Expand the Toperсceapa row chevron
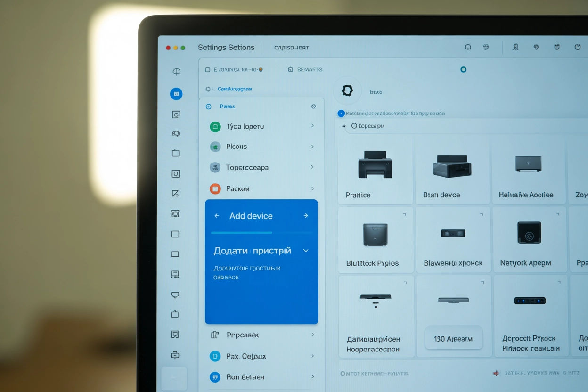Screen dimensions: 588x392 [x=312, y=167]
